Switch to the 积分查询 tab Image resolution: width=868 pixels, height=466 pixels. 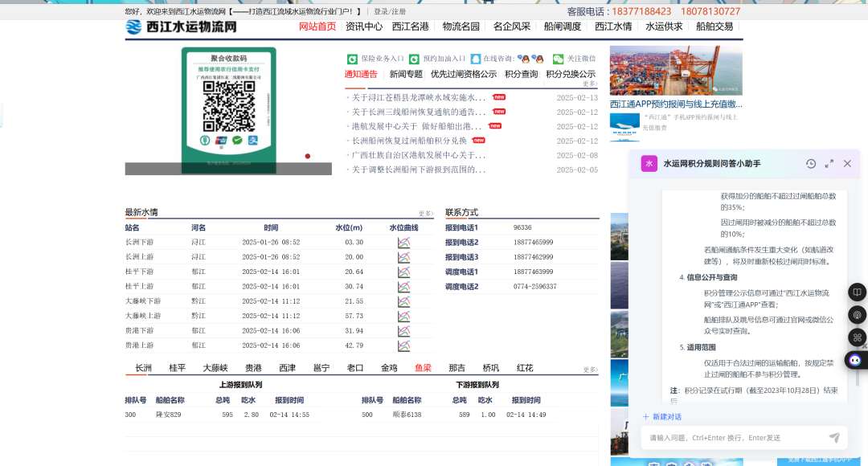click(521, 74)
